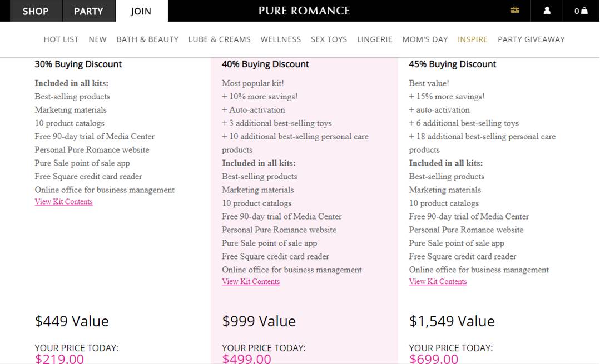Select the highlighted INSPIRE menu item

[473, 39]
